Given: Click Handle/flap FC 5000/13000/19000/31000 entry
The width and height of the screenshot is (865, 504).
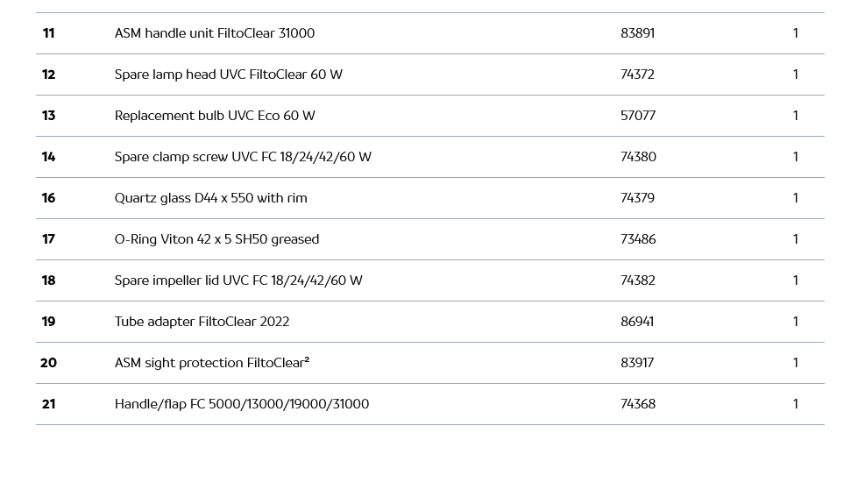Looking at the screenshot, I should pos(242,404).
